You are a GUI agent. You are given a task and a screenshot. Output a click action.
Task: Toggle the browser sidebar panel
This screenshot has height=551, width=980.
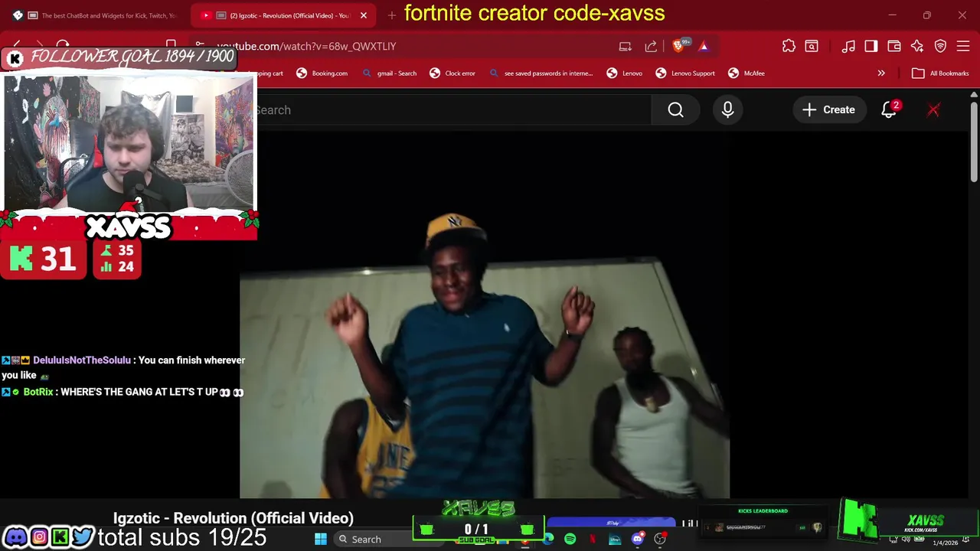[x=871, y=47]
